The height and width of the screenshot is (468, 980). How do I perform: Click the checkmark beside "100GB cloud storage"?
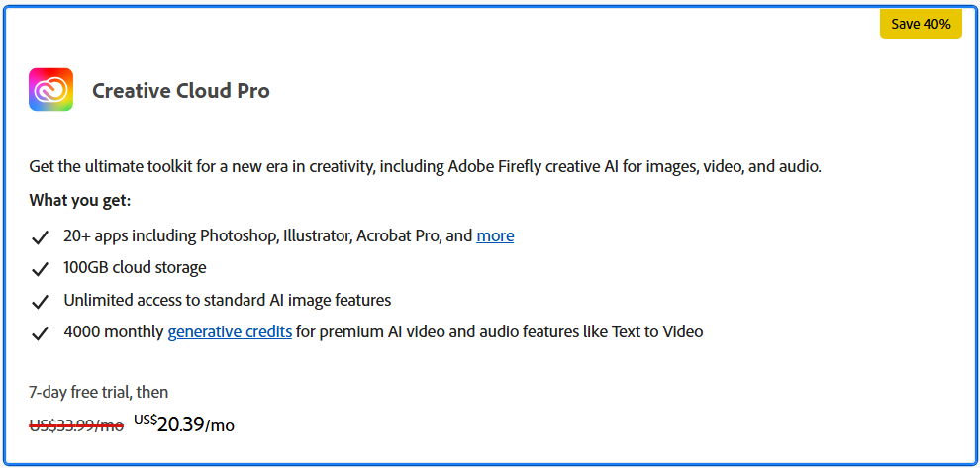point(40,269)
